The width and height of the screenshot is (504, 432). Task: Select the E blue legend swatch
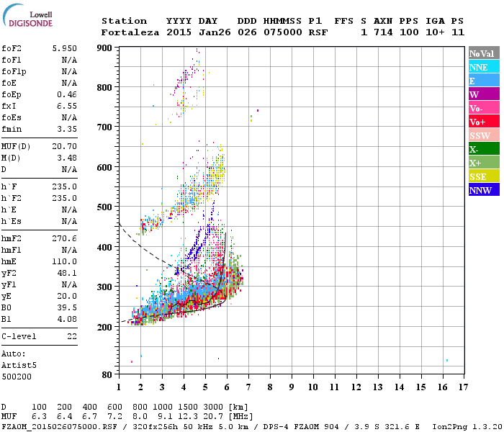[484, 81]
